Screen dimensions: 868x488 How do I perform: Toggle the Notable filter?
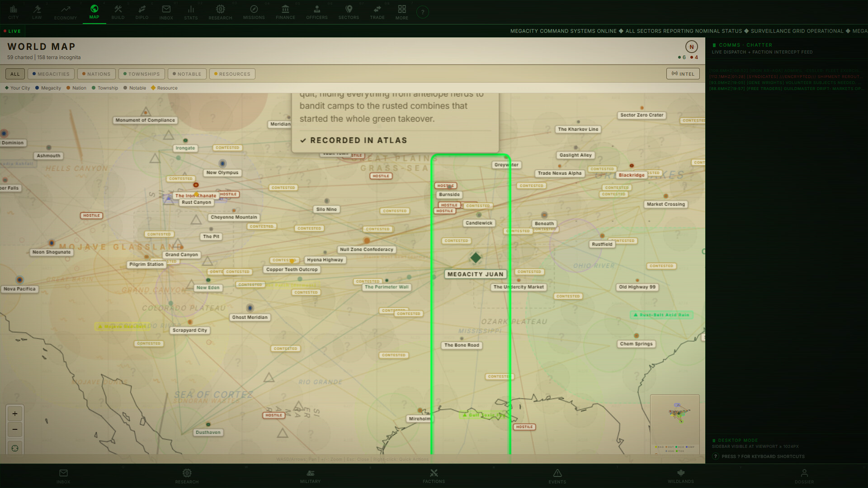(187, 74)
